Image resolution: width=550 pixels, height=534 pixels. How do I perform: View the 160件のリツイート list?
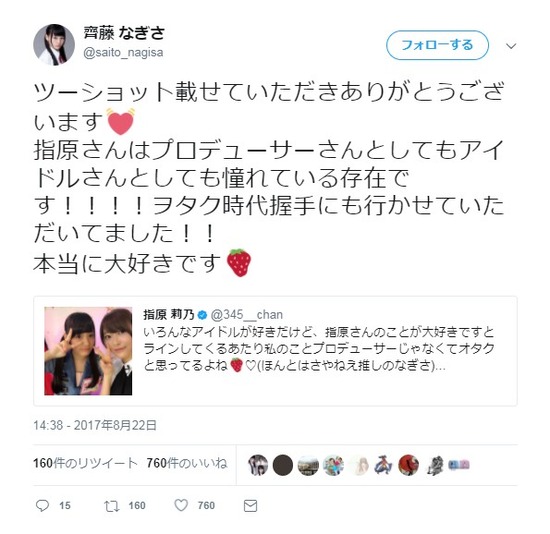[x=85, y=463]
